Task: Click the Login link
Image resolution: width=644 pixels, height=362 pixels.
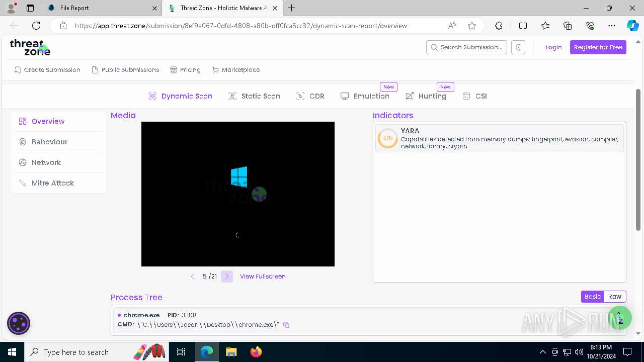Action: [x=553, y=47]
